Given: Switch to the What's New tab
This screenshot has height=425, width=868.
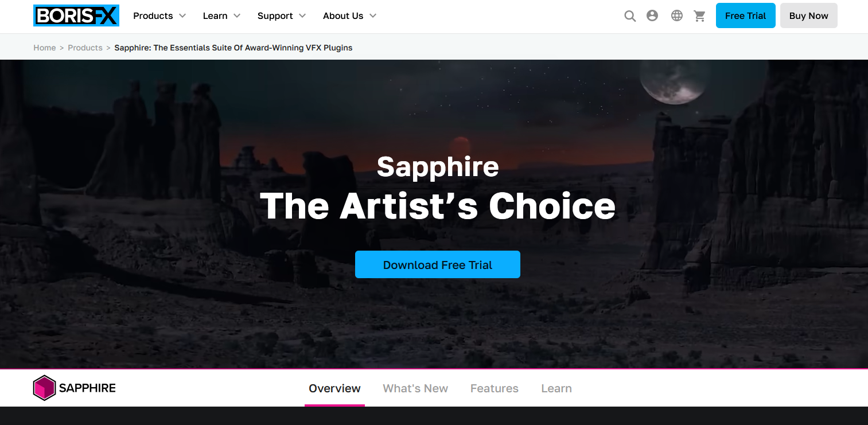Looking at the screenshot, I should [x=415, y=388].
